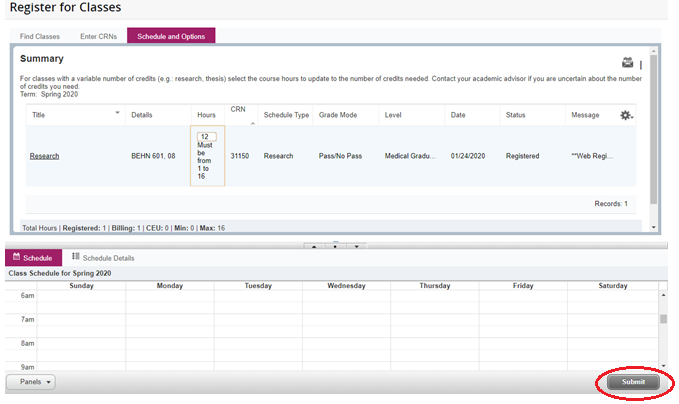This screenshot has height=404, width=679.
Task: Open the Schedule Details tab
Action: [108, 258]
